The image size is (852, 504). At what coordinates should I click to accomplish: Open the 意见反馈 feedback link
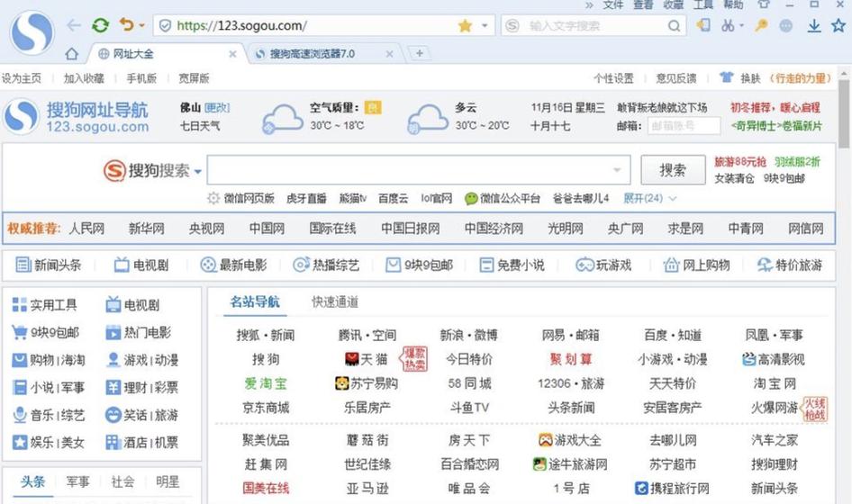click(676, 78)
